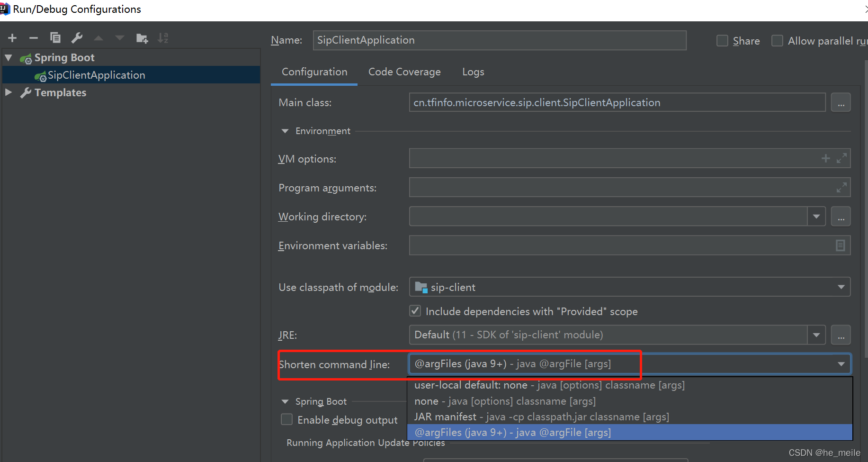Create a new folder for configurations
868x462 pixels.
pos(142,38)
